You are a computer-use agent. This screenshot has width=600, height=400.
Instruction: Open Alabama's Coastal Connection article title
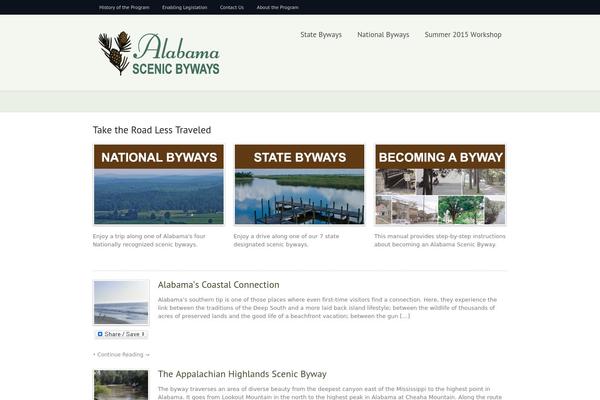(218, 285)
